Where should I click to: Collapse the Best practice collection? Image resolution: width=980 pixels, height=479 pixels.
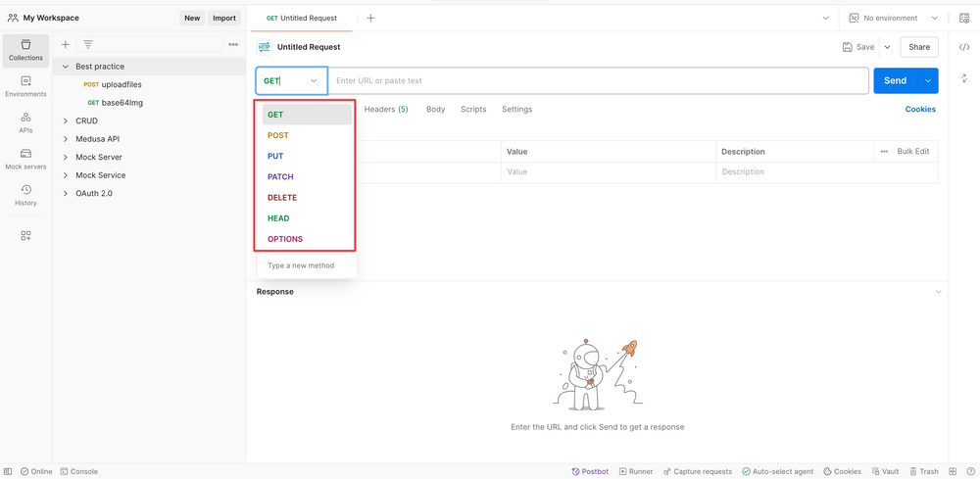coord(66,67)
